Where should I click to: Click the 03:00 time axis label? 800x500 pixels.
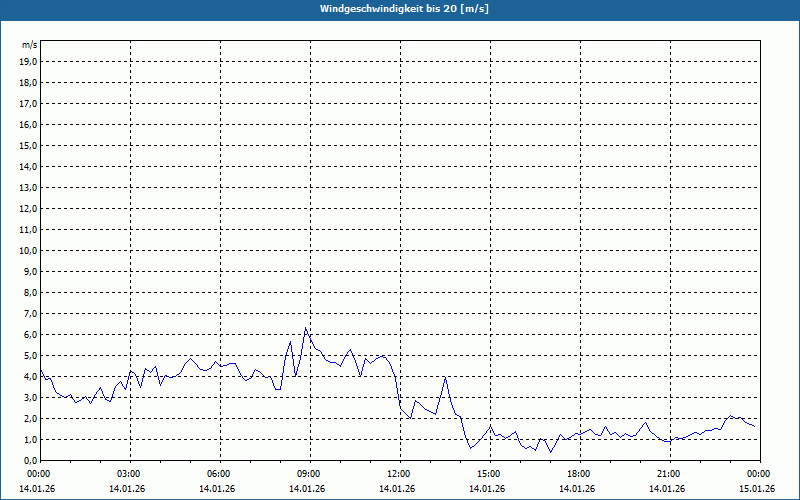point(129,474)
